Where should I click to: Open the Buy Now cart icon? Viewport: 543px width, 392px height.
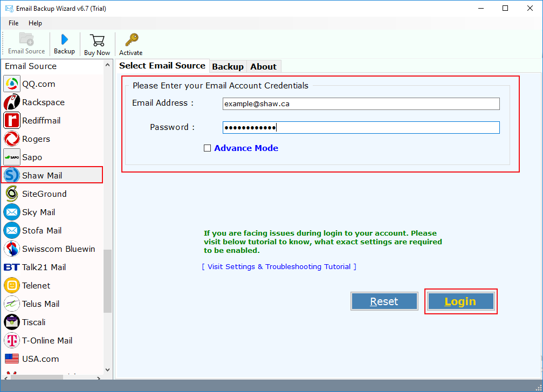pyautogui.click(x=97, y=40)
